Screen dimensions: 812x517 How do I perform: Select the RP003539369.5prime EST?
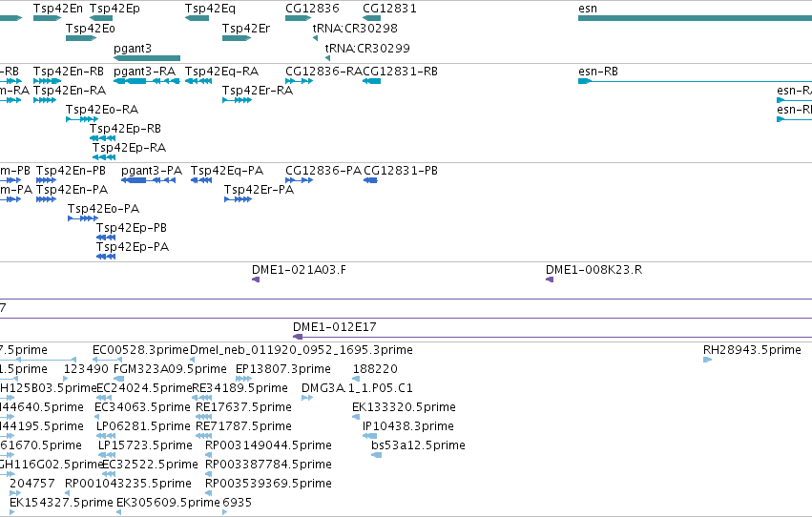pyautogui.click(x=209, y=493)
